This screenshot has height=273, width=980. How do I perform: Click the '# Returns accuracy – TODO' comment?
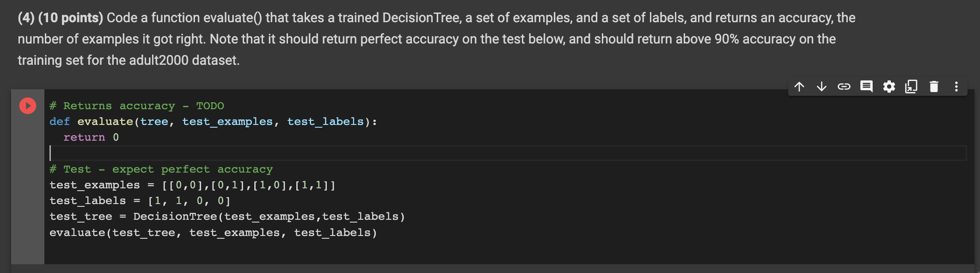click(137, 106)
